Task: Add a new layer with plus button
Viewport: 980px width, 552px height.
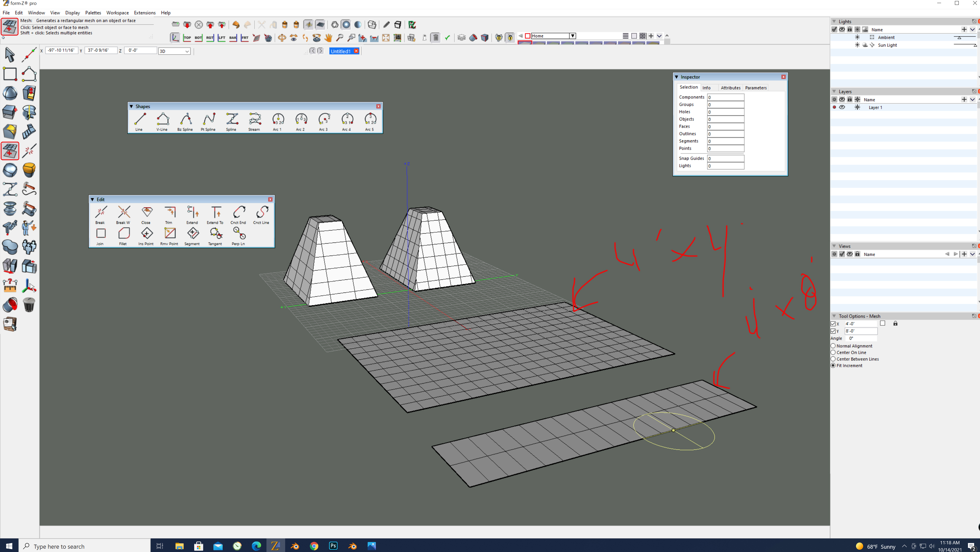Action: click(x=964, y=99)
